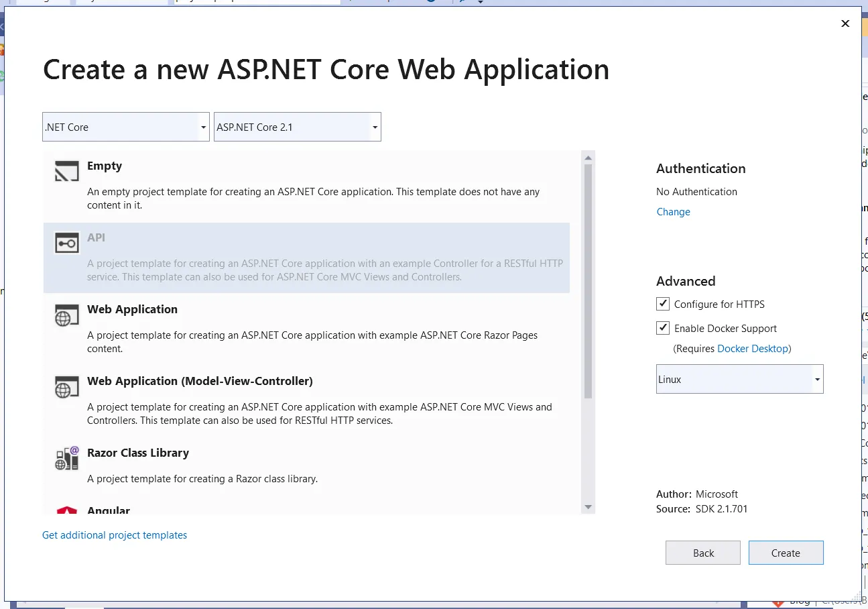
Task: Click the Razor Class Library icon
Action: pyautogui.click(x=67, y=459)
